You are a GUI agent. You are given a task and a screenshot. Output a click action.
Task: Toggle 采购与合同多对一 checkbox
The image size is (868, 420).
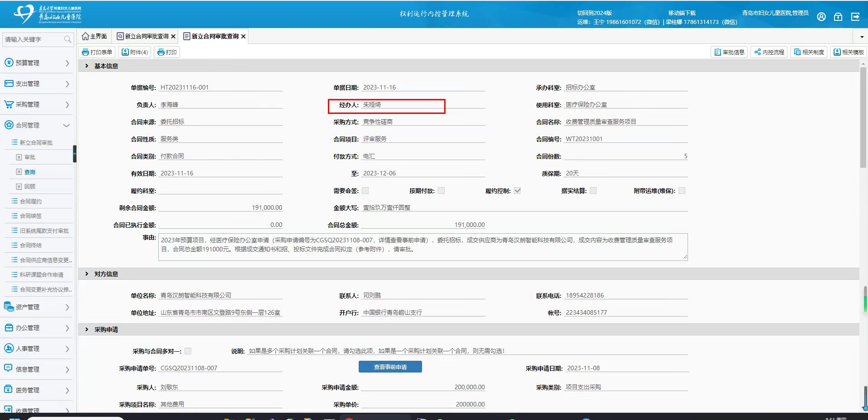188,351
